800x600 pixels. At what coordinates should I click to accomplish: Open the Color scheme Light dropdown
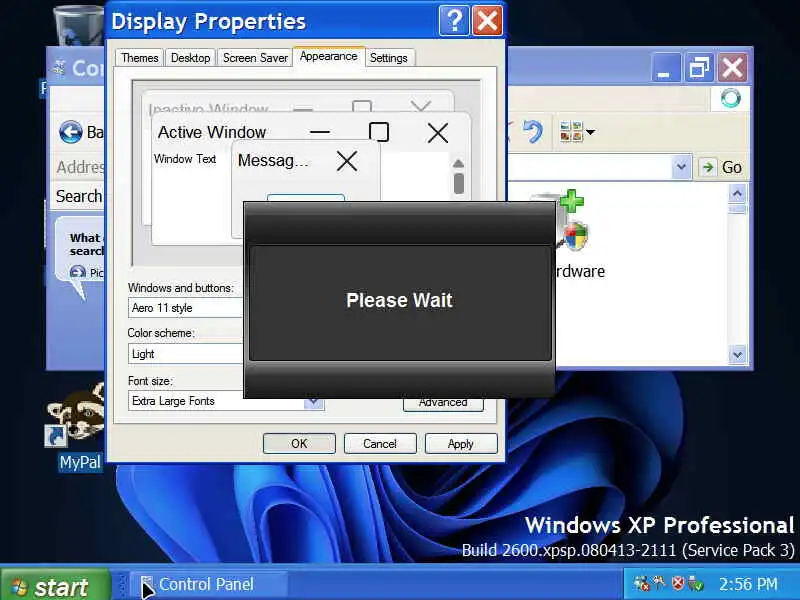tap(186, 354)
